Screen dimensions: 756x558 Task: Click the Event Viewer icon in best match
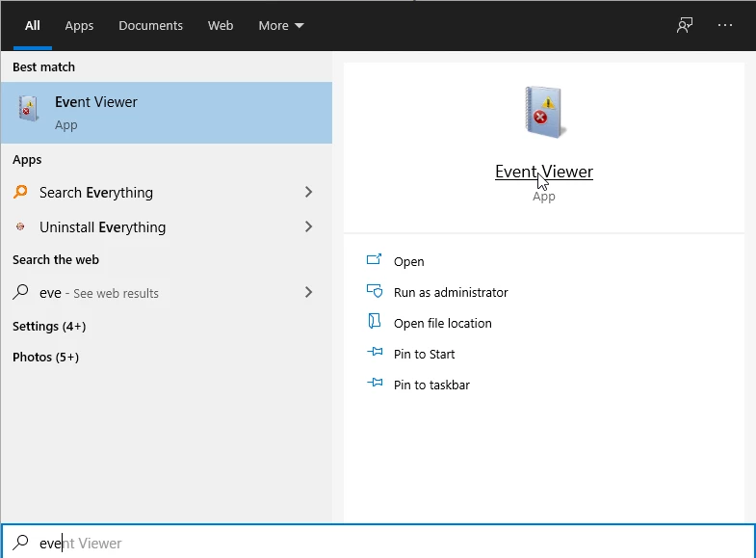tap(29, 108)
